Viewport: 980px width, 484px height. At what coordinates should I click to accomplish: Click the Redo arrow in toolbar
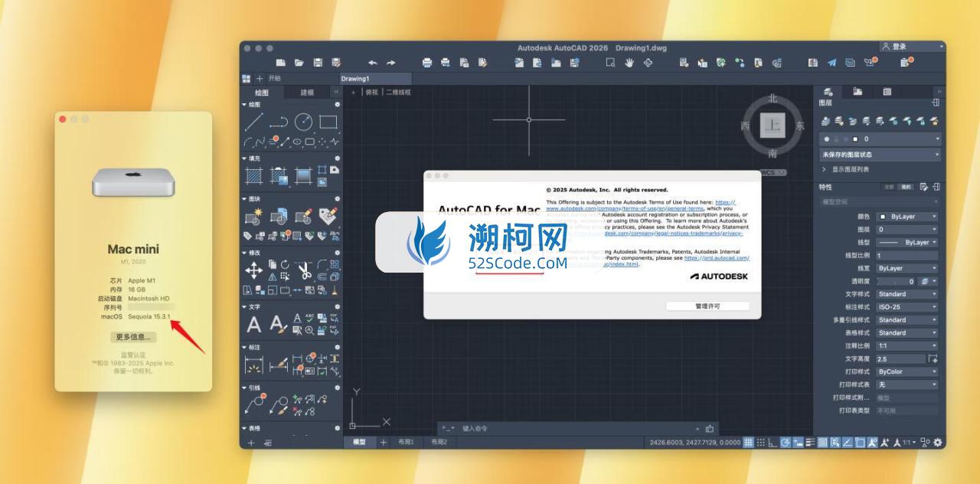click(x=390, y=62)
